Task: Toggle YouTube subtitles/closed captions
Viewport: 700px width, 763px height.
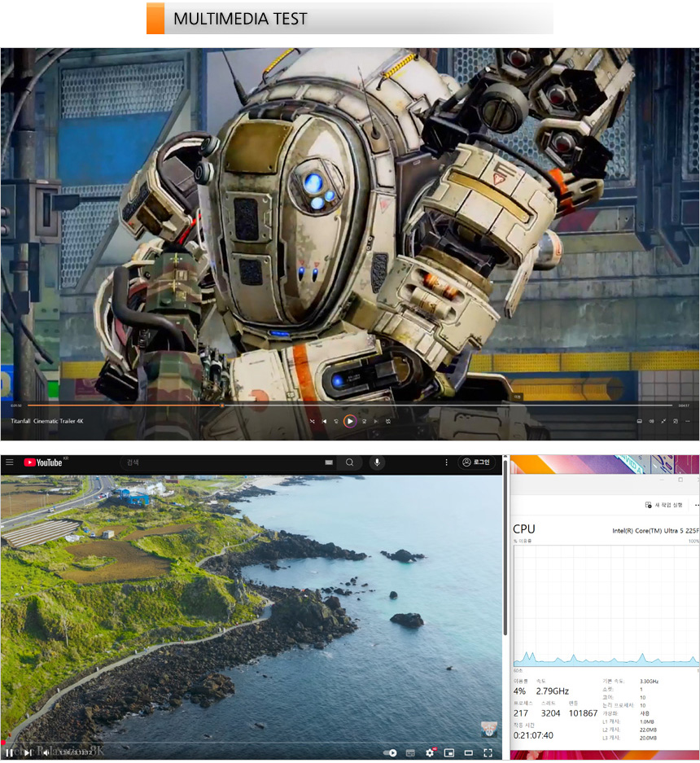Action: point(410,752)
